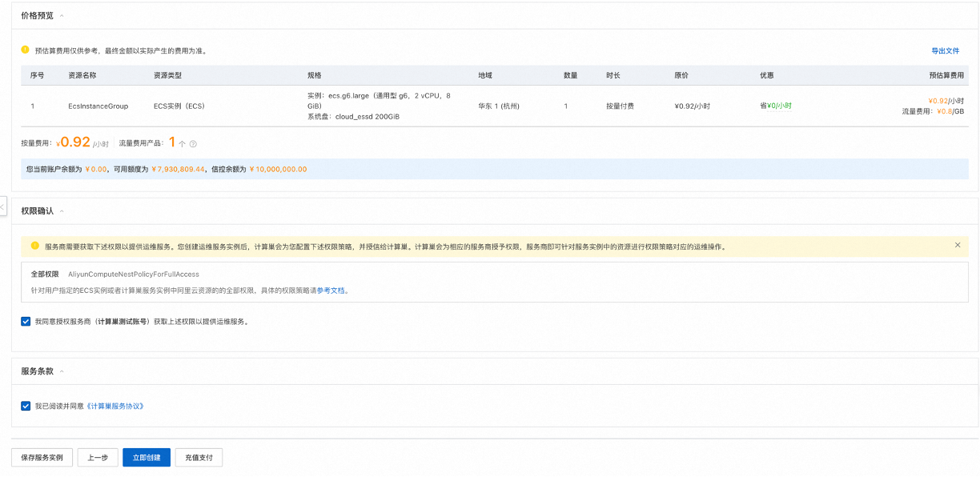Collapse the 权限确认 section chevron
The height and width of the screenshot is (477, 980).
[x=62, y=211]
